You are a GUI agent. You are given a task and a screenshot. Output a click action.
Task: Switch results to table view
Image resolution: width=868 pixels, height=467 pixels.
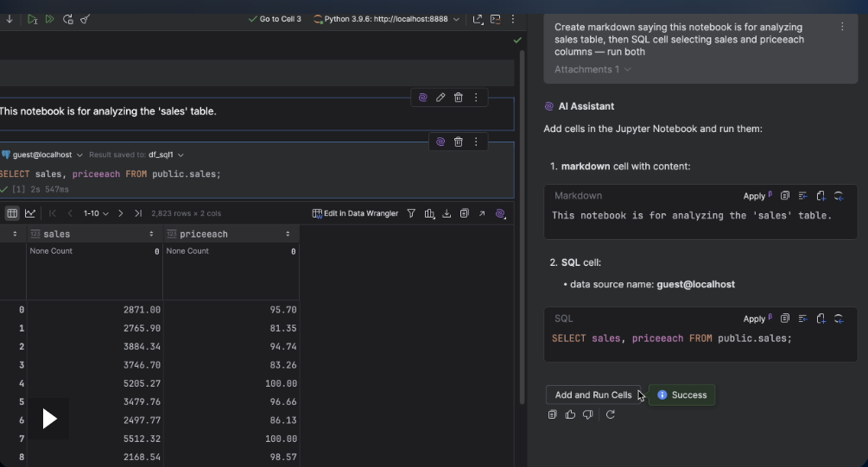pyautogui.click(x=12, y=213)
